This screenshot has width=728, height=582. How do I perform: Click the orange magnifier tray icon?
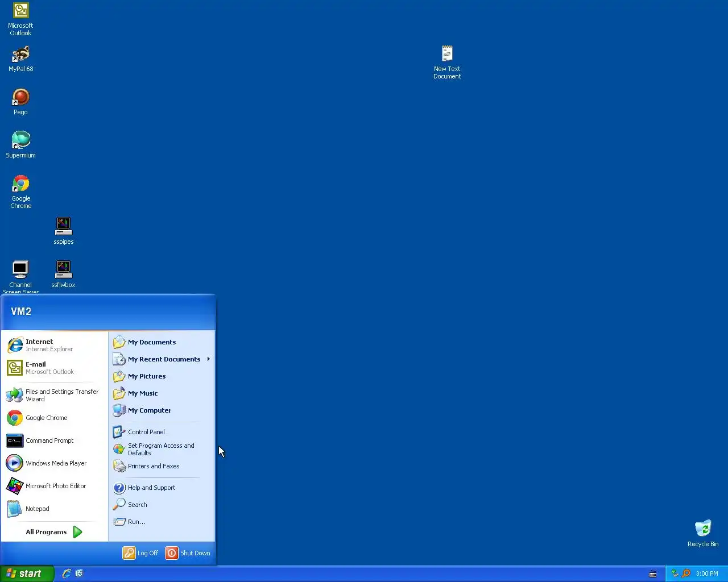pos(686,573)
